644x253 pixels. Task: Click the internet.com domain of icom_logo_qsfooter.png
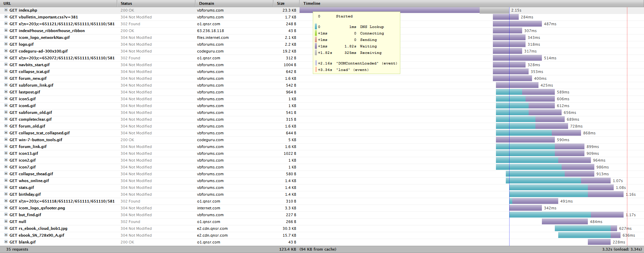coord(208,208)
